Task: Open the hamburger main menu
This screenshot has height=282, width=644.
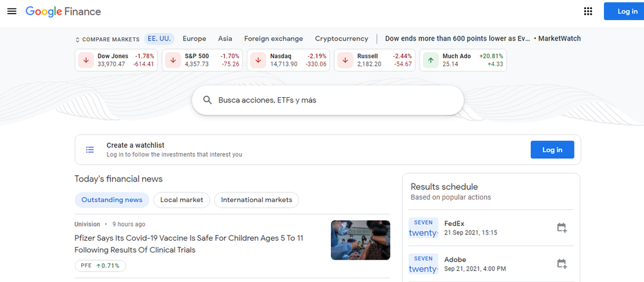Action: (x=12, y=12)
